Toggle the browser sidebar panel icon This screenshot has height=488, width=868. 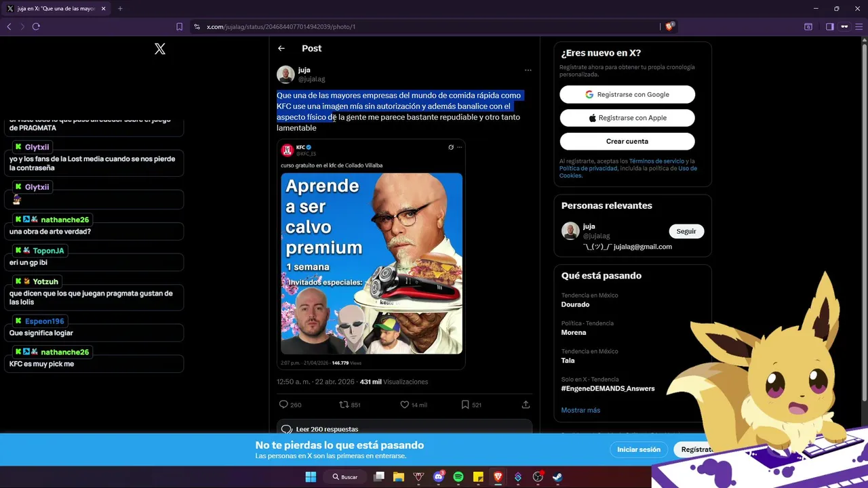click(x=829, y=26)
